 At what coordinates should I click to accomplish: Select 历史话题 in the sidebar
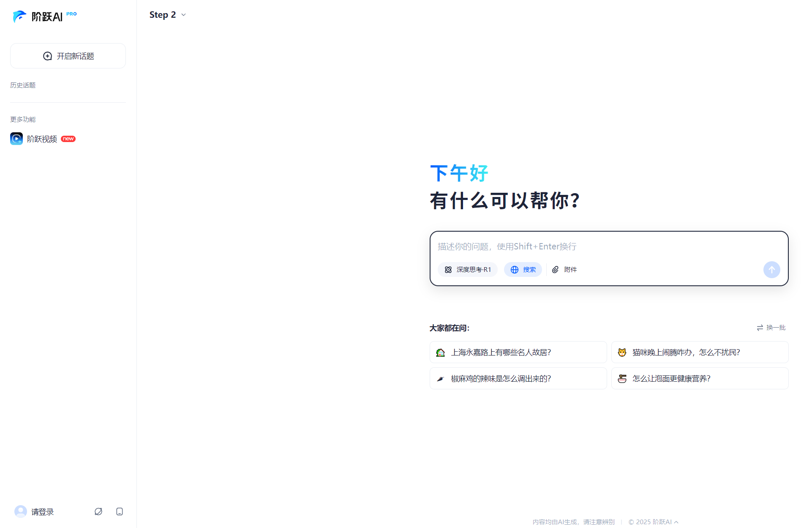coord(23,85)
